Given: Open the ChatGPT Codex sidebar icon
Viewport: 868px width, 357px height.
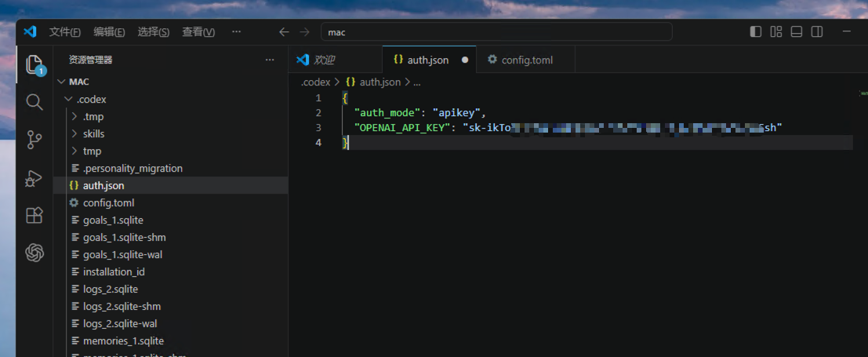Looking at the screenshot, I should click(x=35, y=253).
